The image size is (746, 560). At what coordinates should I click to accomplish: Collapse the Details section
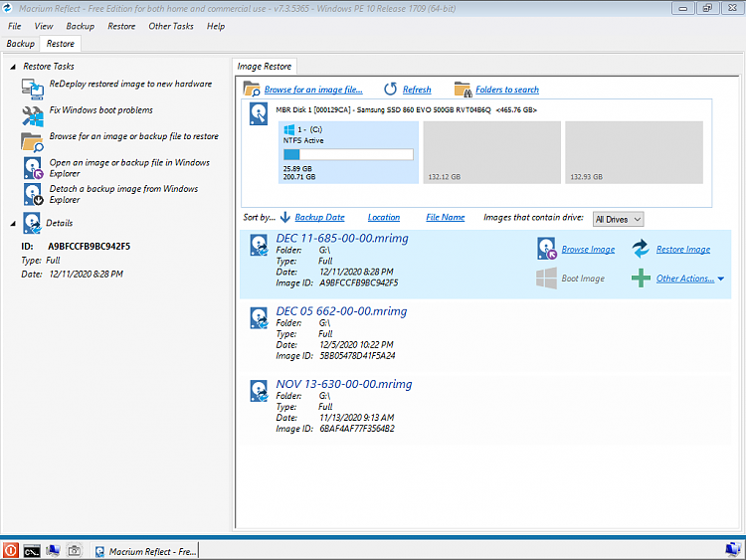(13, 223)
